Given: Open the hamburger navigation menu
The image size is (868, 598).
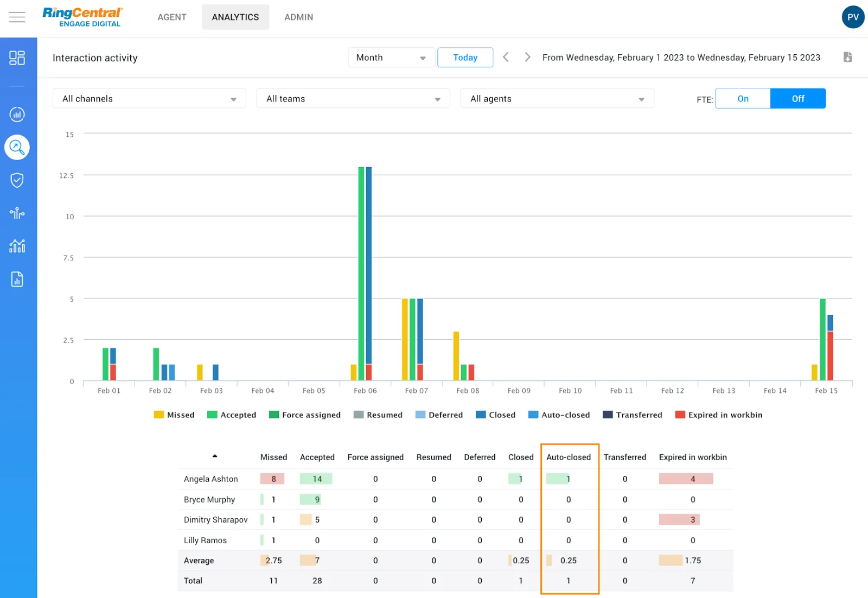Looking at the screenshot, I should (17, 17).
